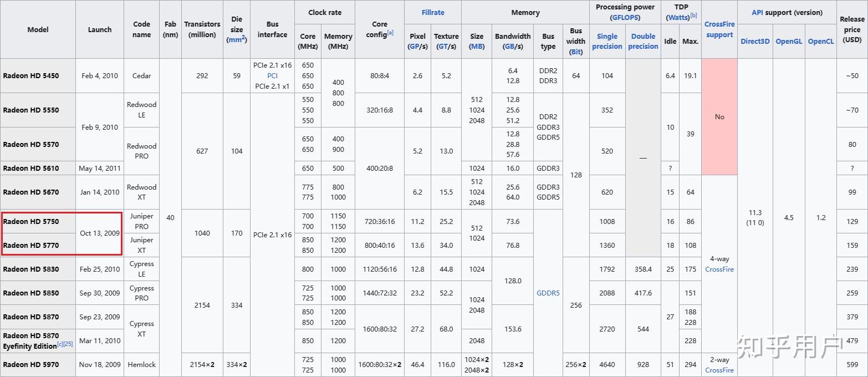Click the '1600:80:32×2' core config cell

coord(380,365)
